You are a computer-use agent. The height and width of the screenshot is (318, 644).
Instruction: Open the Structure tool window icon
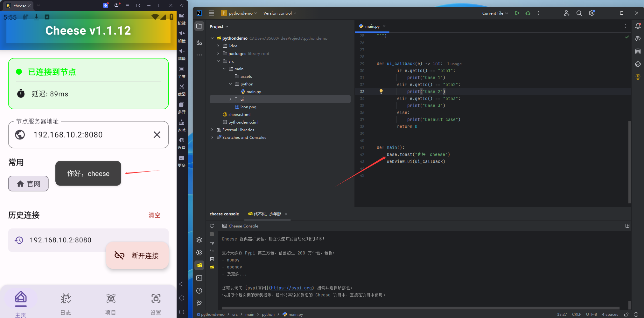199,42
